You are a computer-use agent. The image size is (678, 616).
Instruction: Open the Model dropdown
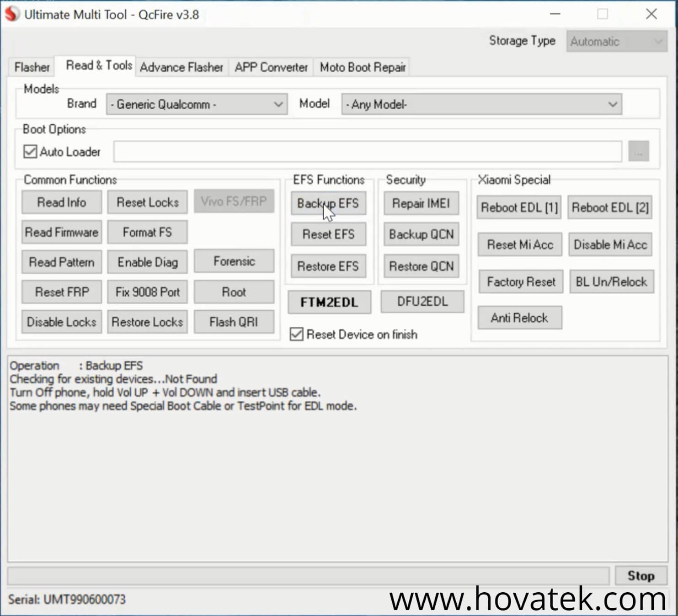pyautogui.click(x=481, y=104)
